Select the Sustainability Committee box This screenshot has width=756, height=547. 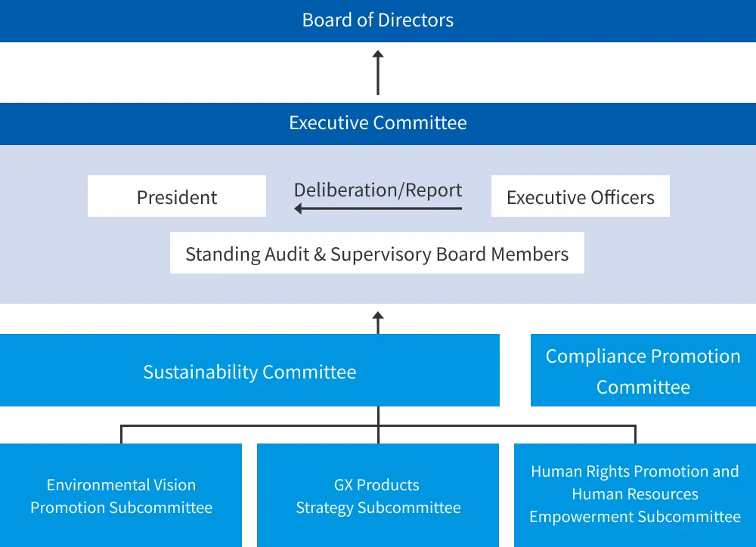coord(249,371)
